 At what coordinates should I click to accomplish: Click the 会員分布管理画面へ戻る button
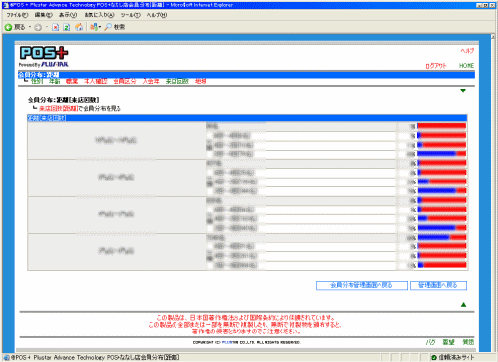362,286
